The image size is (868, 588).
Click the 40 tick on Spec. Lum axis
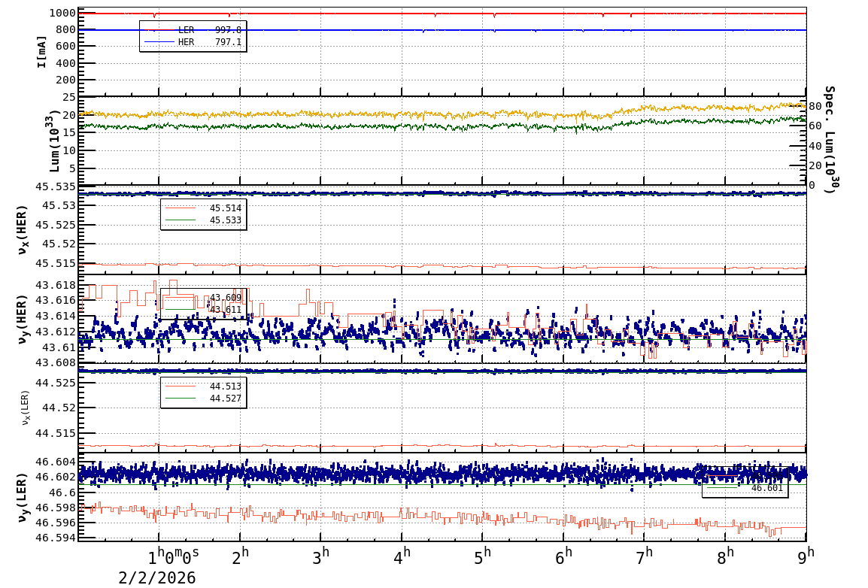pyautogui.click(x=815, y=146)
